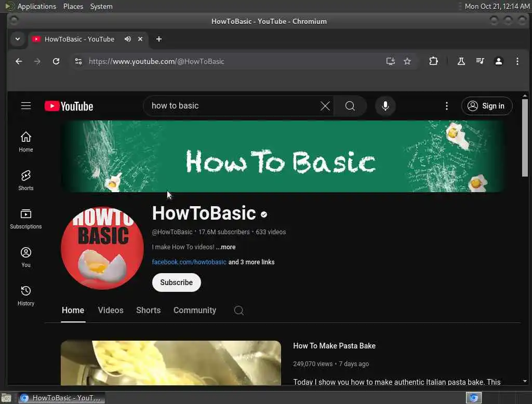Click the '@HowToBasic' handle text
Image resolution: width=532 pixels, height=404 pixels.
(172, 232)
